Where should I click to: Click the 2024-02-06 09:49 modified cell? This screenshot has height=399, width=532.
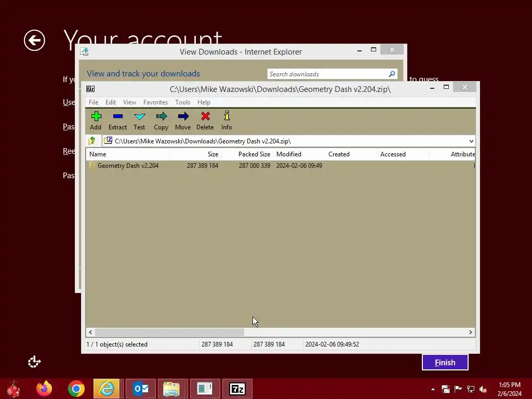299,166
